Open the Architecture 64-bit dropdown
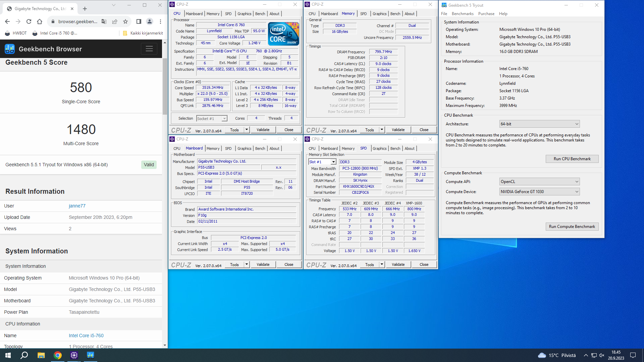This screenshot has width=644, height=362. point(539,124)
